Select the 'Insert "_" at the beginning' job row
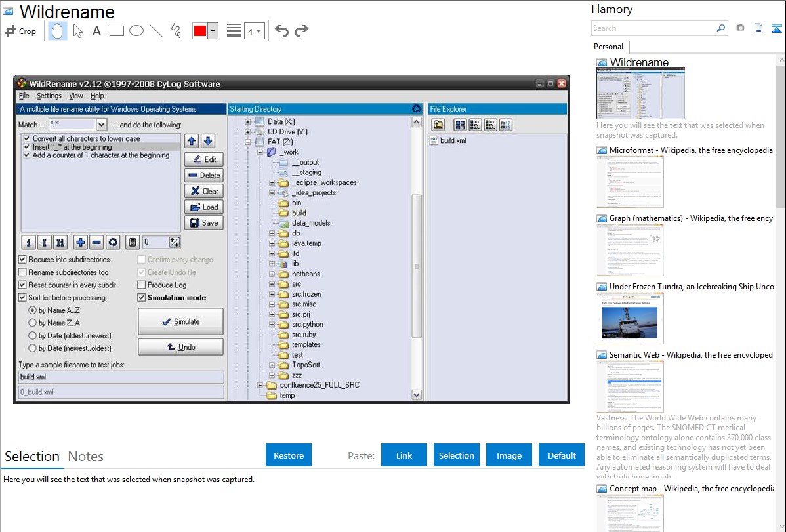Image resolution: width=786 pixels, height=532 pixels. pyautogui.click(x=100, y=147)
